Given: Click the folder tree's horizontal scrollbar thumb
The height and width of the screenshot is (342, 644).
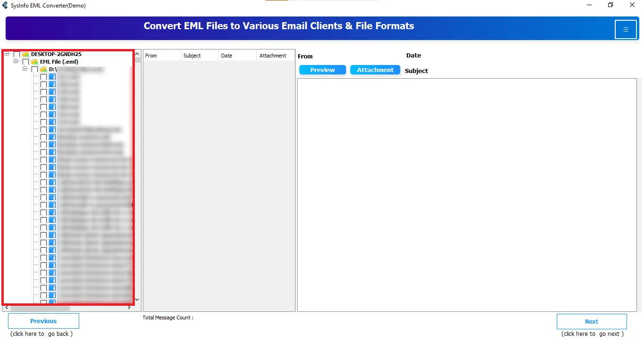Looking at the screenshot, I should click(x=40, y=308).
